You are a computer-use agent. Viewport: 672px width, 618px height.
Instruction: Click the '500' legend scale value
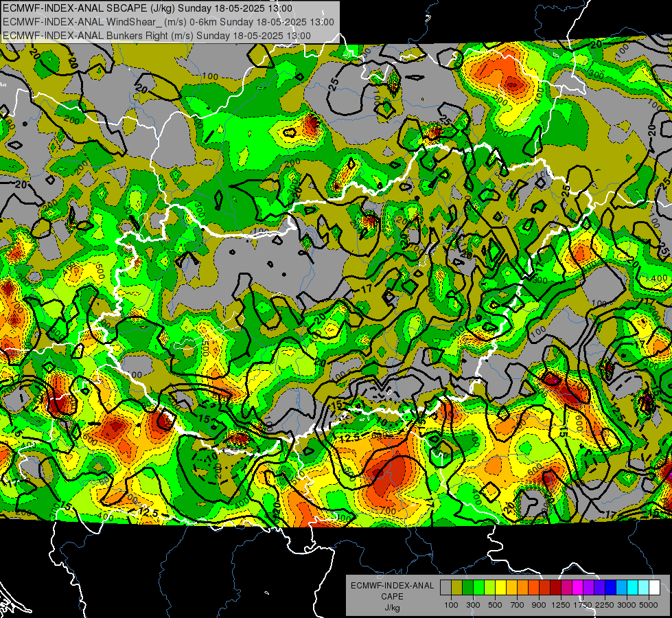495,605
